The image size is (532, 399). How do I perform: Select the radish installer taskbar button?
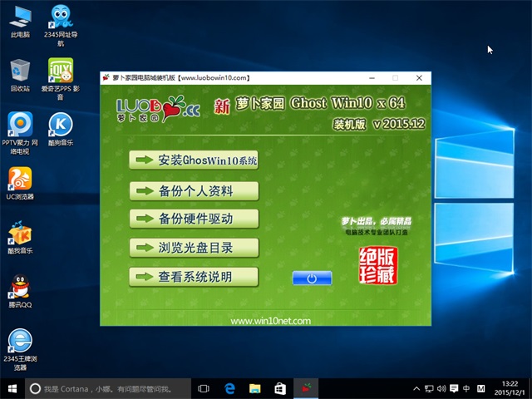tap(306, 389)
